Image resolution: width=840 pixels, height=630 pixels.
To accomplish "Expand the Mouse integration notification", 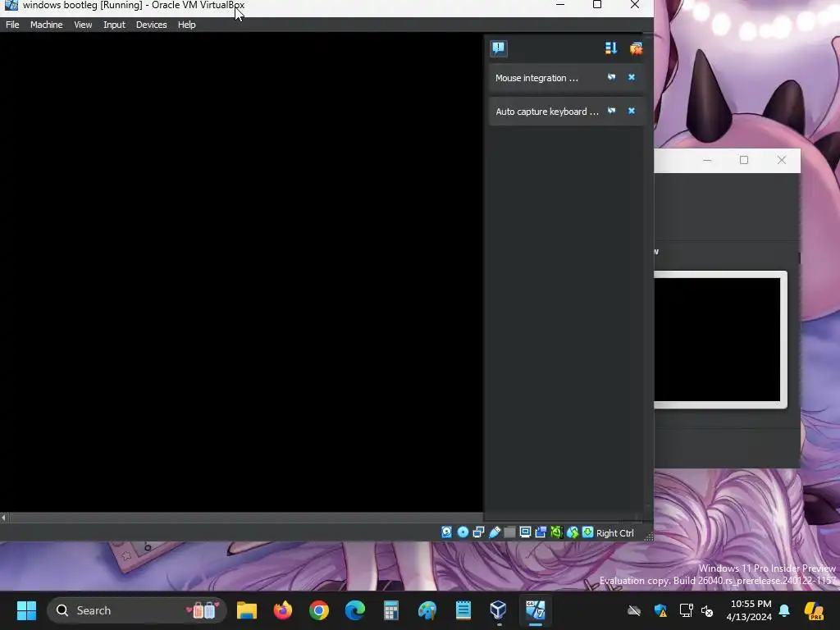I will click(x=536, y=78).
